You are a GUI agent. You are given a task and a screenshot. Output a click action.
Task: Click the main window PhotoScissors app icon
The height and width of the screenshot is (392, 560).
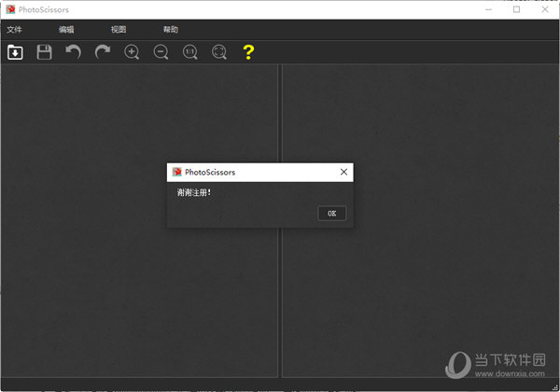pyautogui.click(x=10, y=9)
